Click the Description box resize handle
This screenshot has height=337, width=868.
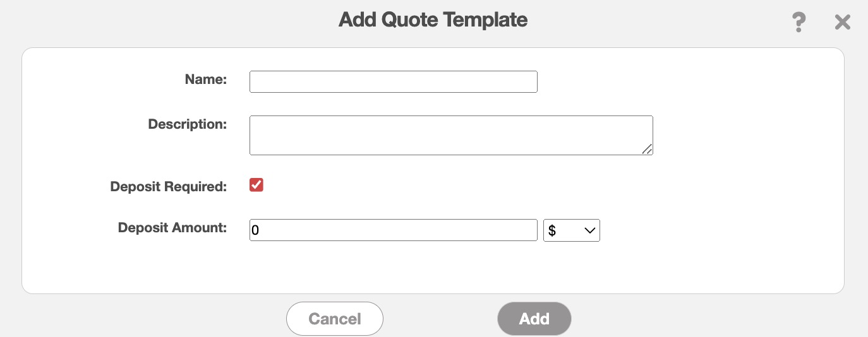648,150
